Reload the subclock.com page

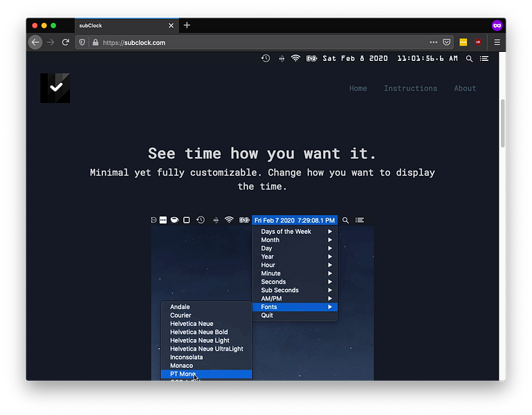tap(66, 42)
